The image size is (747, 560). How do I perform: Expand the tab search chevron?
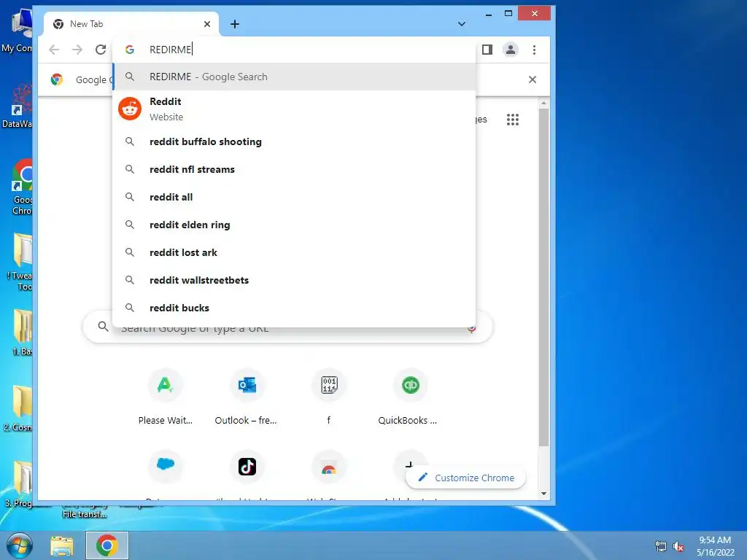461,24
